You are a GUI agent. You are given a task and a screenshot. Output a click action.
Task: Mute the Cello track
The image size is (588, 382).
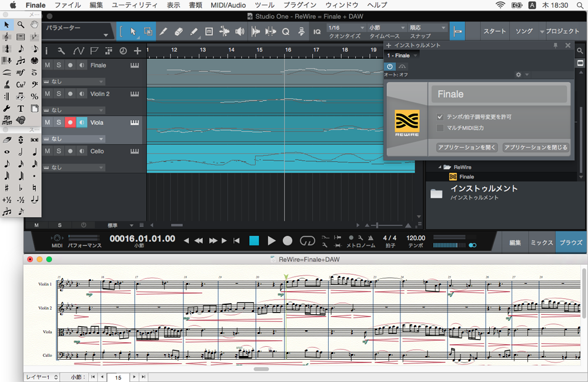tap(47, 151)
